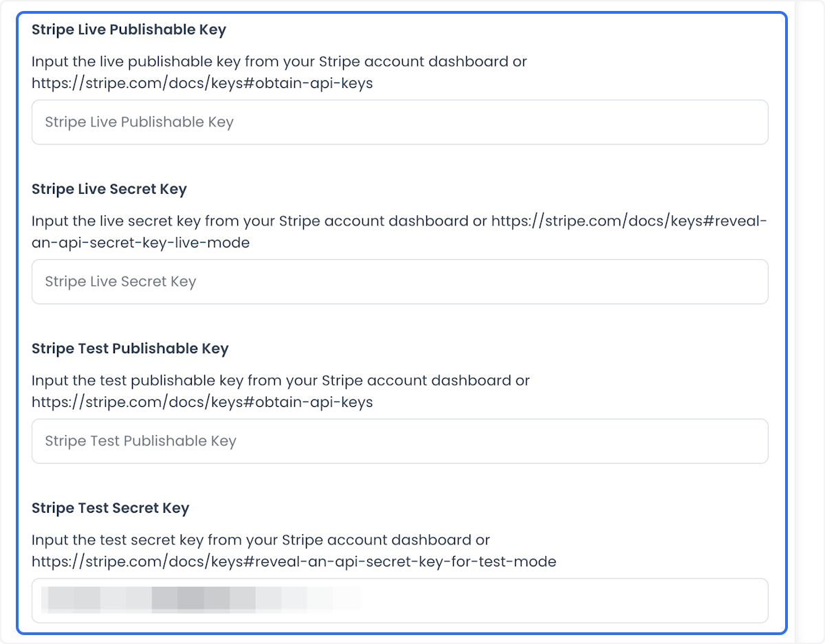The height and width of the screenshot is (644, 825).
Task: Click the 'Stripe Live Secret Key' heading
Action: point(109,189)
